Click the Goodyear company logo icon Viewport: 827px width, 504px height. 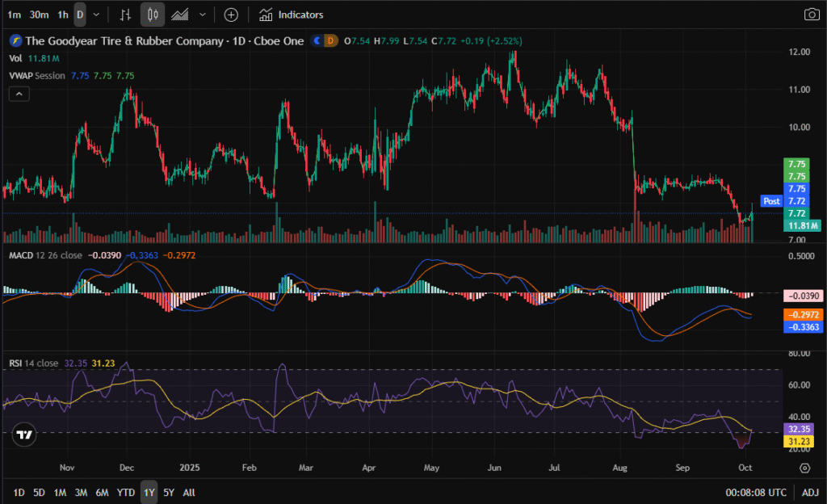click(15, 40)
